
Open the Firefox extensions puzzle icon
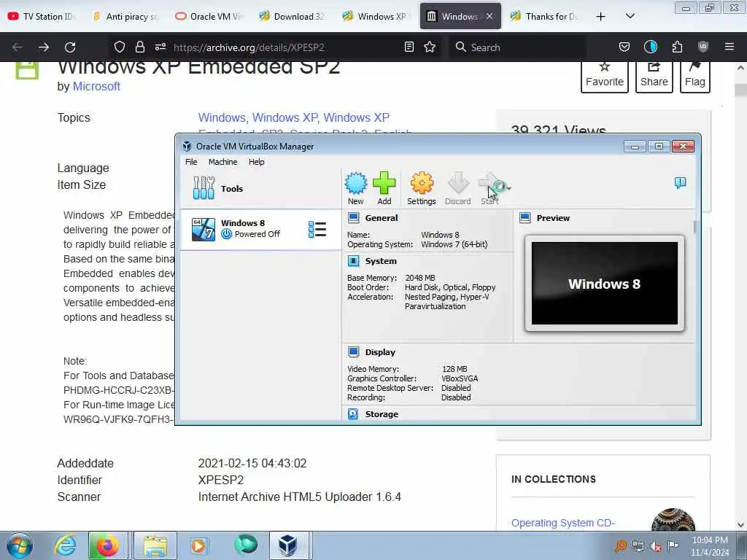point(677,47)
